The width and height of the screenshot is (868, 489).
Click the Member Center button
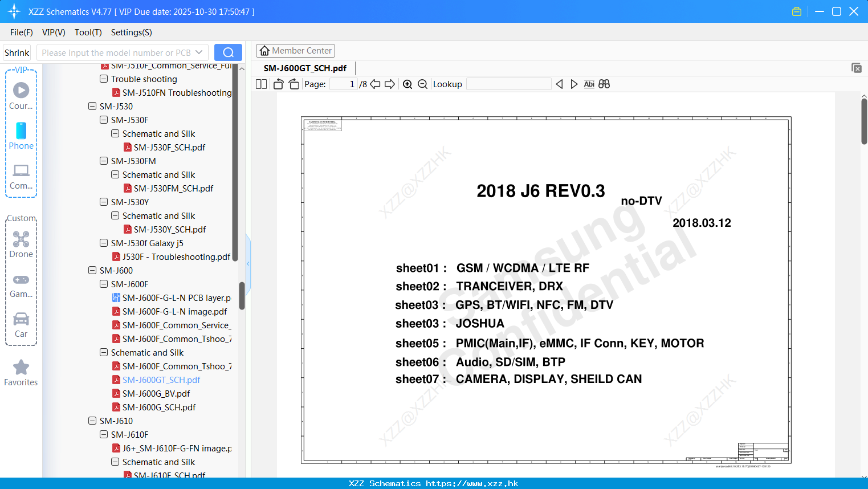[x=295, y=51]
